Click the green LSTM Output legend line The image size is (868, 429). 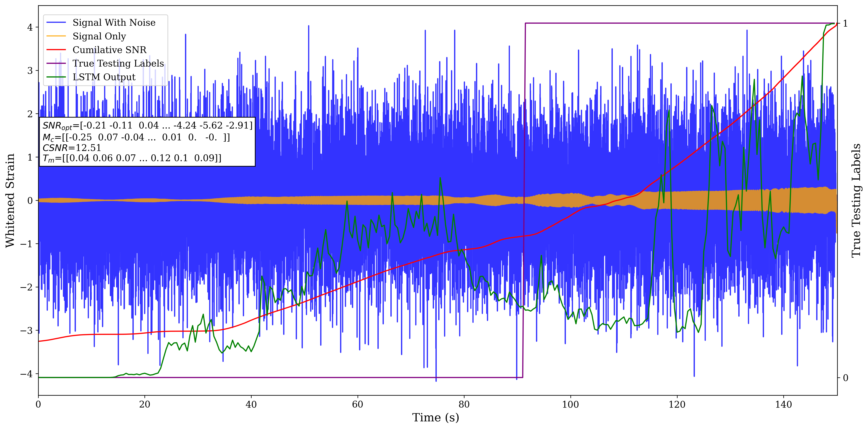(56, 77)
